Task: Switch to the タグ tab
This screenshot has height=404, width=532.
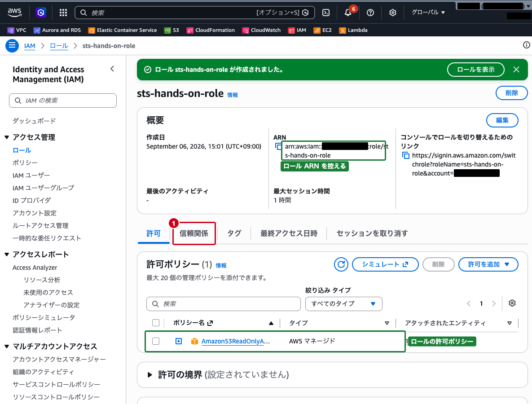Action: tap(234, 233)
